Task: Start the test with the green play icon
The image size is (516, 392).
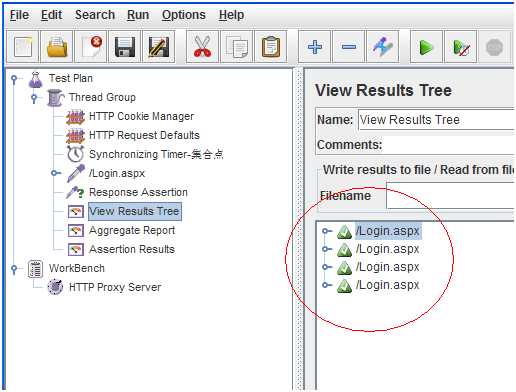Action: pos(426,47)
